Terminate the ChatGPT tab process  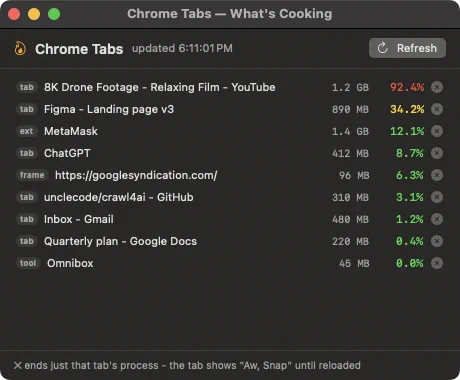pyautogui.click(x=437, y=153)
